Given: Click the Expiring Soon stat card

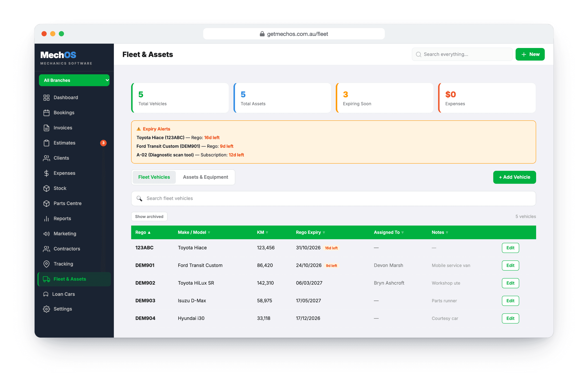Looking at the screenshot, I should (x=384, y=98).
